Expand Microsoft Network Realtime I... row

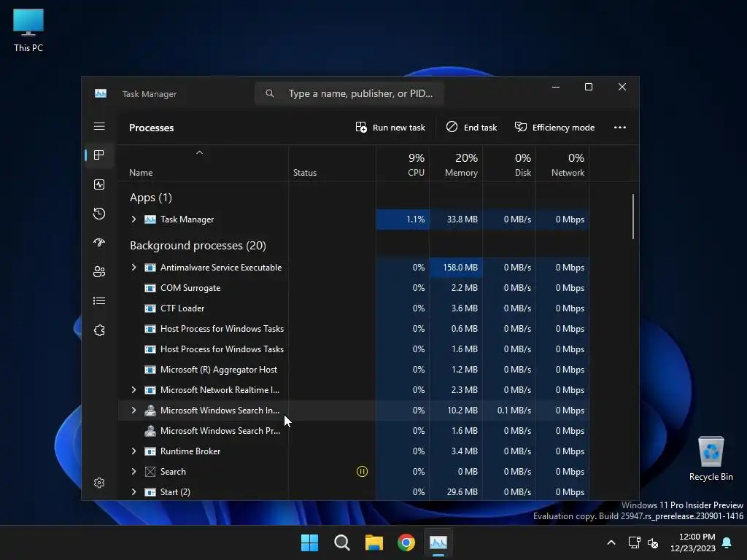[x=134, y=389]
